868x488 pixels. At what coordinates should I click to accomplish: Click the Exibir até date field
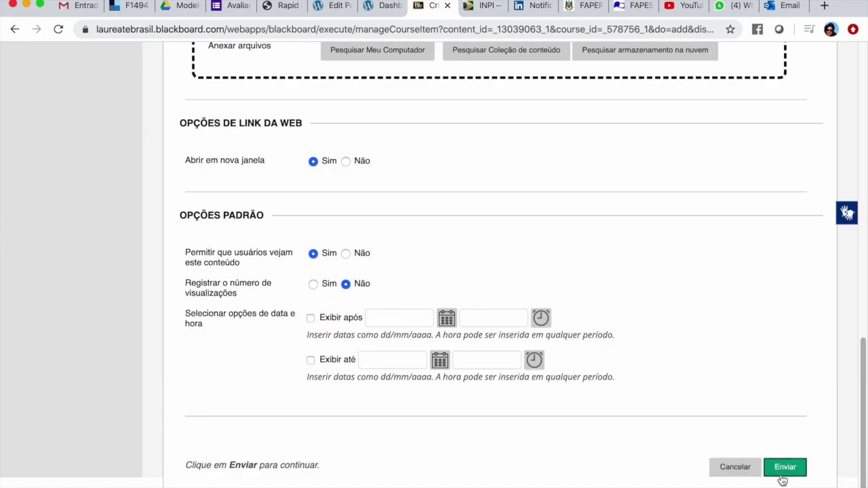click(x=393, y=360)
